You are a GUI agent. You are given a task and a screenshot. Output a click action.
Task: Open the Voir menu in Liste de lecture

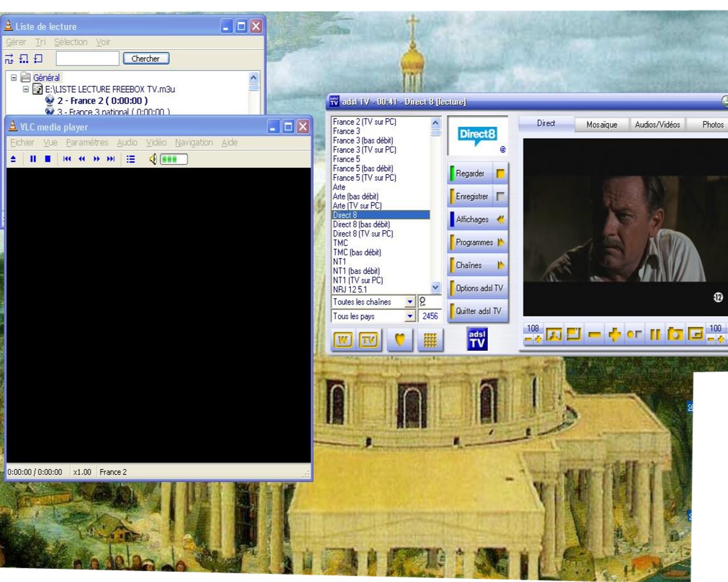(103, 42)
